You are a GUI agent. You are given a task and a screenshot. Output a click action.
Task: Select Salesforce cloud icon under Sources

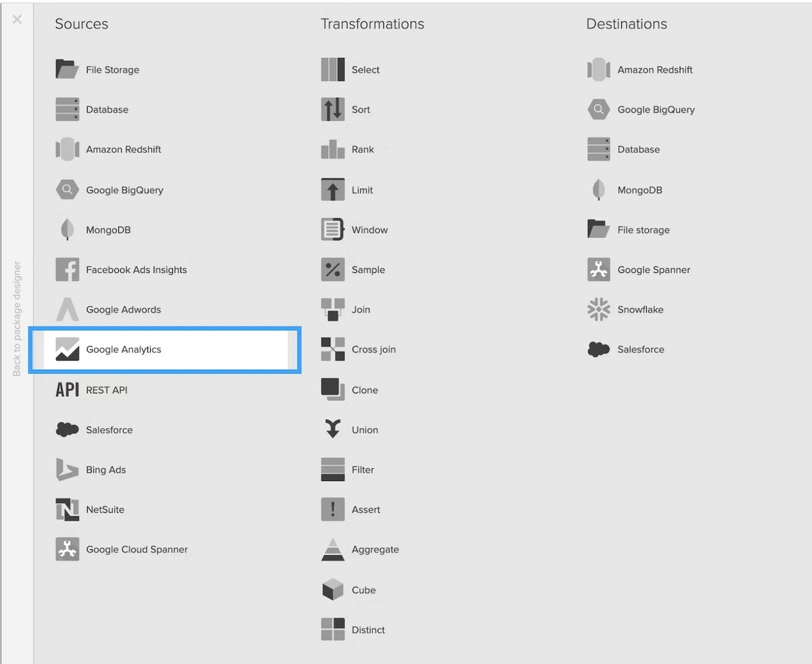coord(67,429)
